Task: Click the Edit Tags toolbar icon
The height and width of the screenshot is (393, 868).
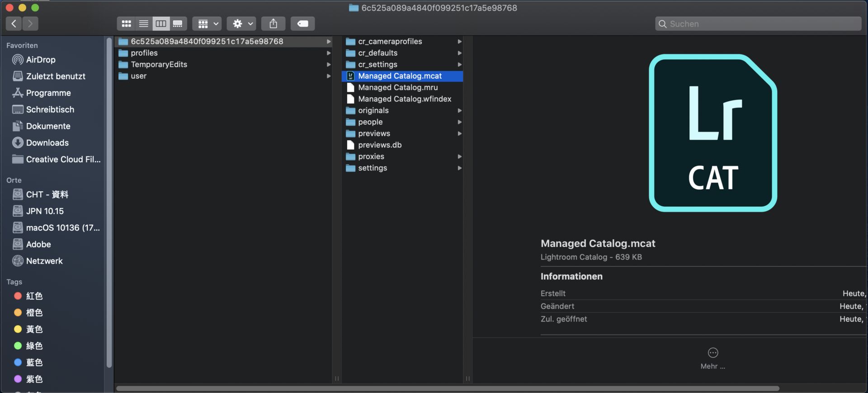Action: 302,24
